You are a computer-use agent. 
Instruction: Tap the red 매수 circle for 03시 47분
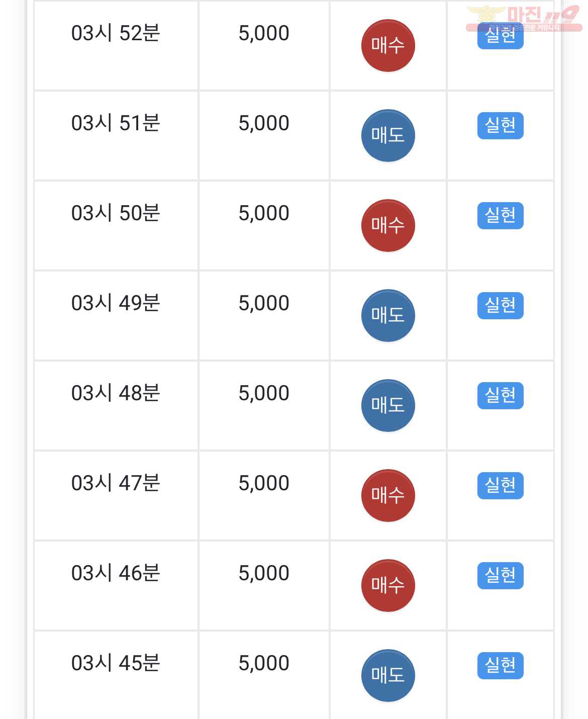click(x=388, y=495)
